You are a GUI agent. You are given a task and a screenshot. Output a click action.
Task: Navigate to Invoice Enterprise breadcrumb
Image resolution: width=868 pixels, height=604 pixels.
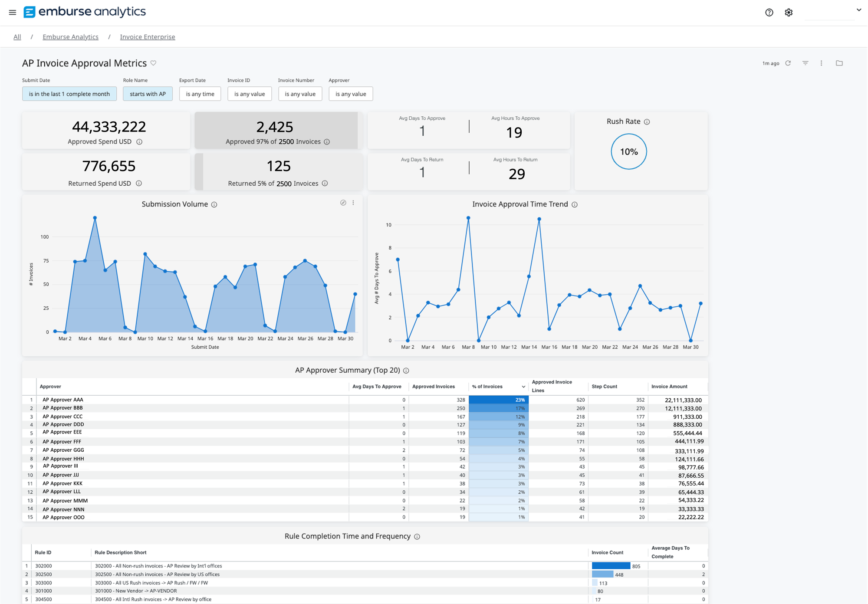tap(148, 36)
